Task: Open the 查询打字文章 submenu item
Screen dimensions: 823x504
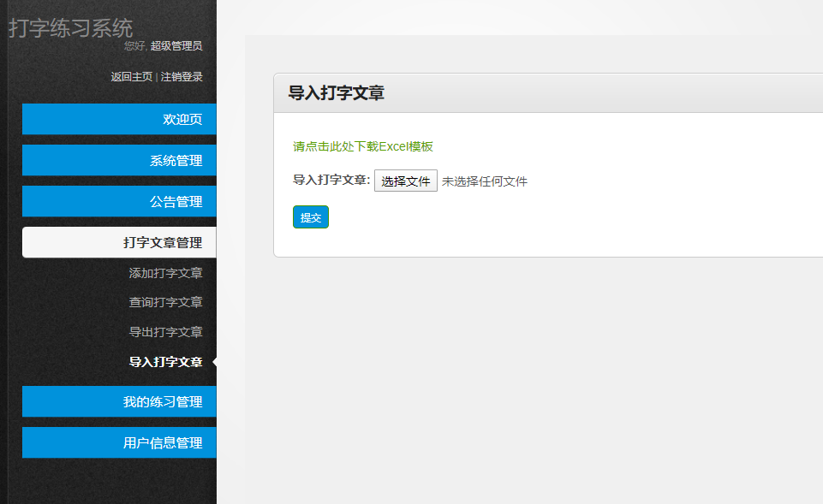Action: 165,302
